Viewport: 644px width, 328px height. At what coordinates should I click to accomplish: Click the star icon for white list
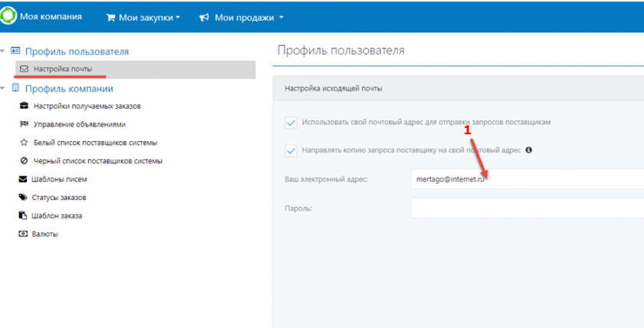pos(23,143)
